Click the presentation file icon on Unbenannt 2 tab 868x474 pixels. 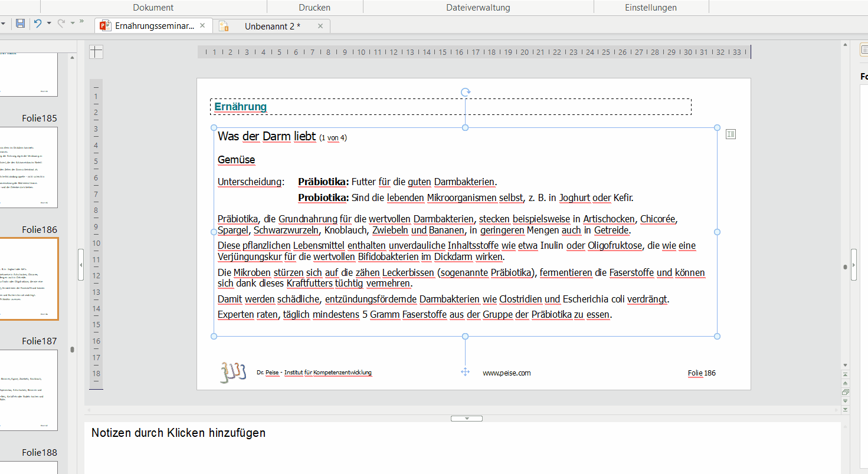[x=224, y=26]
